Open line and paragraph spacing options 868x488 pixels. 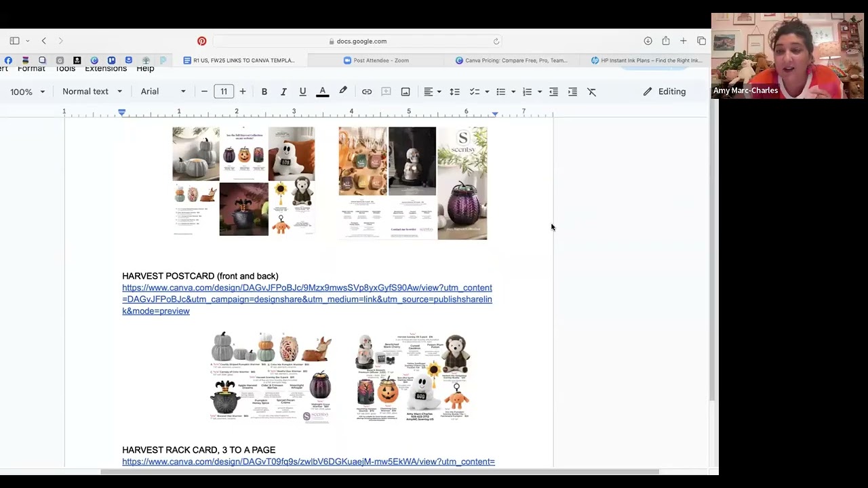(455, 91)
